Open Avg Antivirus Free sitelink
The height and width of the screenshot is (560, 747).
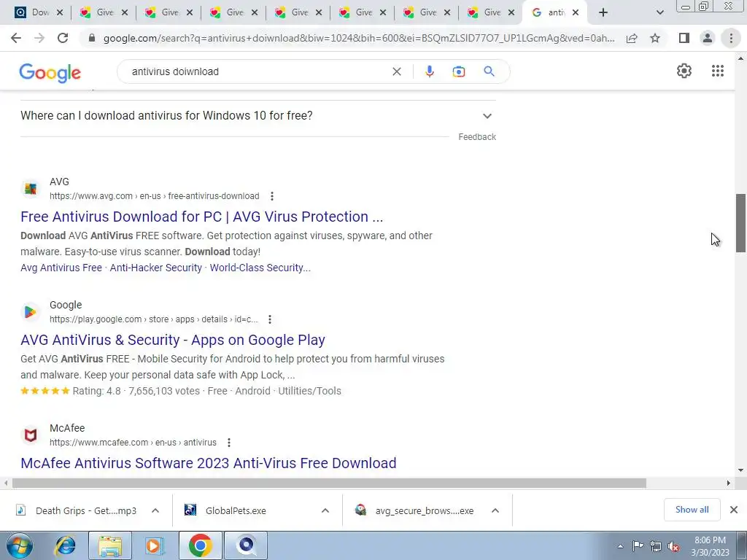click(61, 268)
